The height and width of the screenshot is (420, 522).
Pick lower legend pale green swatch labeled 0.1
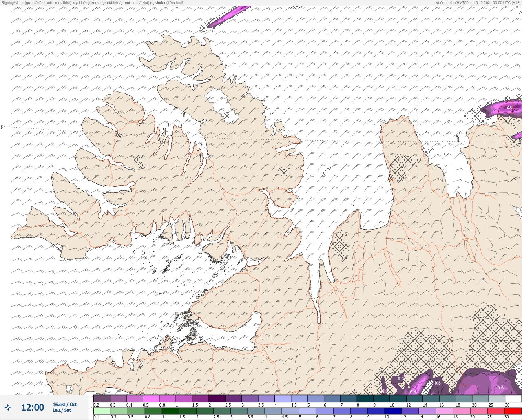click(x=102, y=411)
